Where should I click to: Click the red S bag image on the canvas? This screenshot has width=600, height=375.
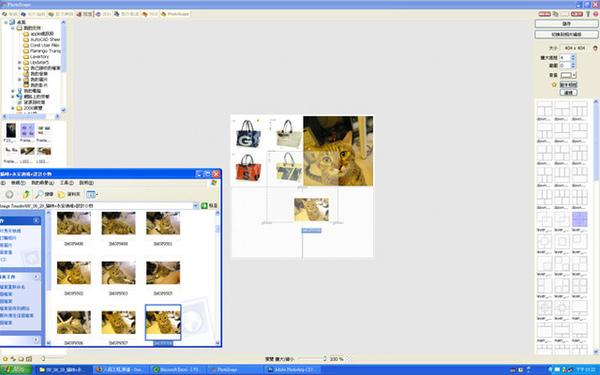pos(248,168)
